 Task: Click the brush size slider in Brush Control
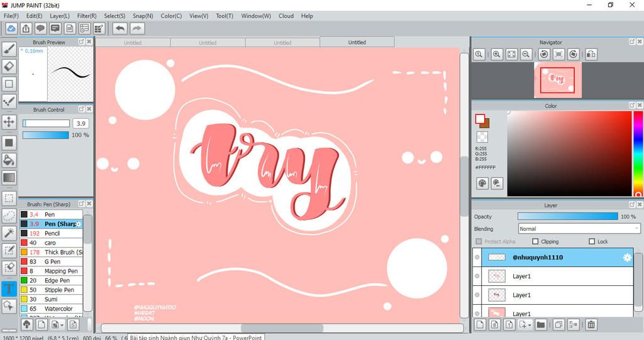[x=46, y=123]
